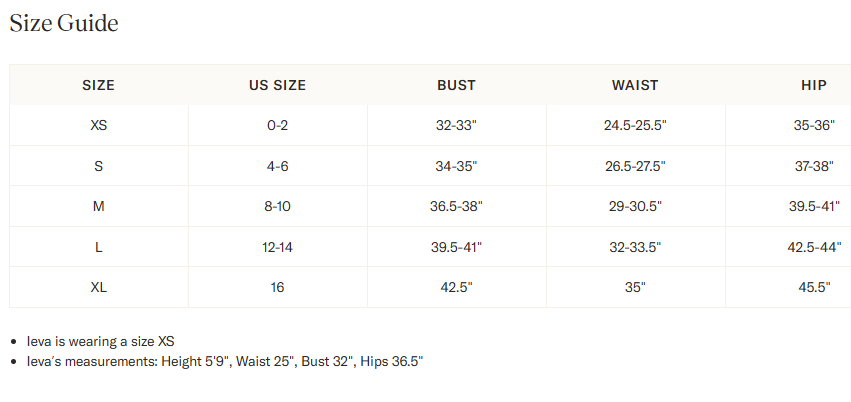Click the L size row label
The image size is (851, 402).
(98, 247)
